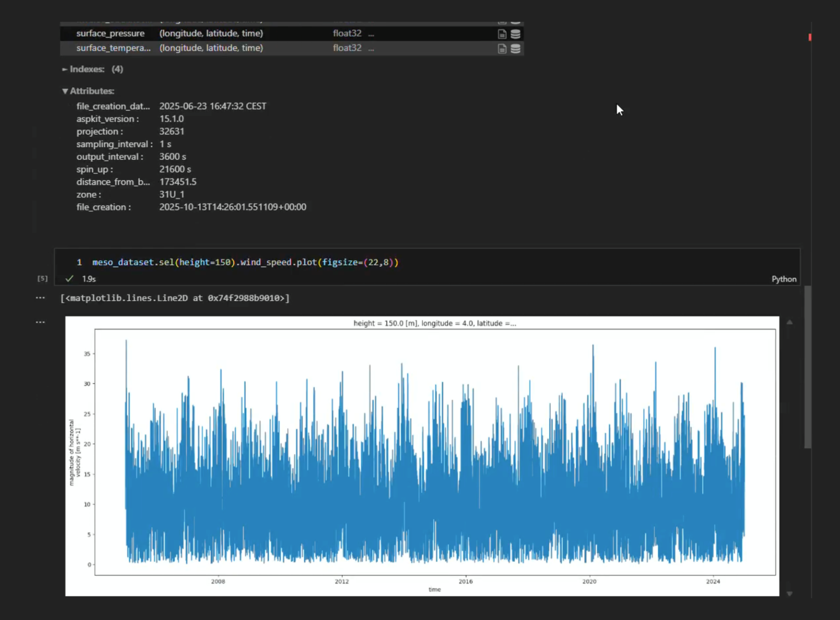
Task: Click attributes icon for surface_tempera... row
Action: click(502, 49)
